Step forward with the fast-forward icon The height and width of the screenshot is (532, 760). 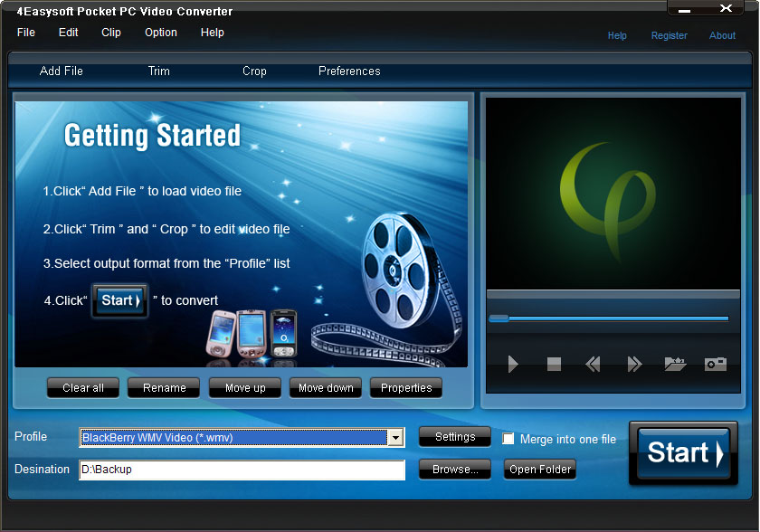point(634,364)
